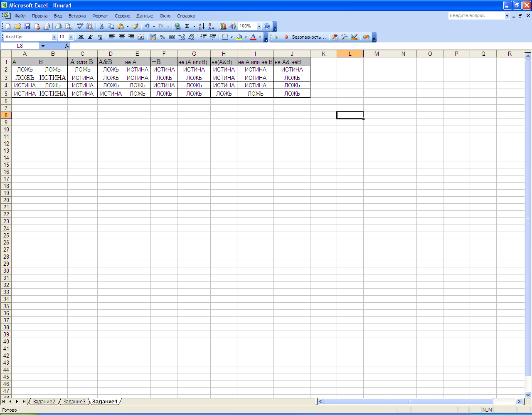532x415 pixels.
Task: Center the text horizontally
Action: click(x=122, y=37)
